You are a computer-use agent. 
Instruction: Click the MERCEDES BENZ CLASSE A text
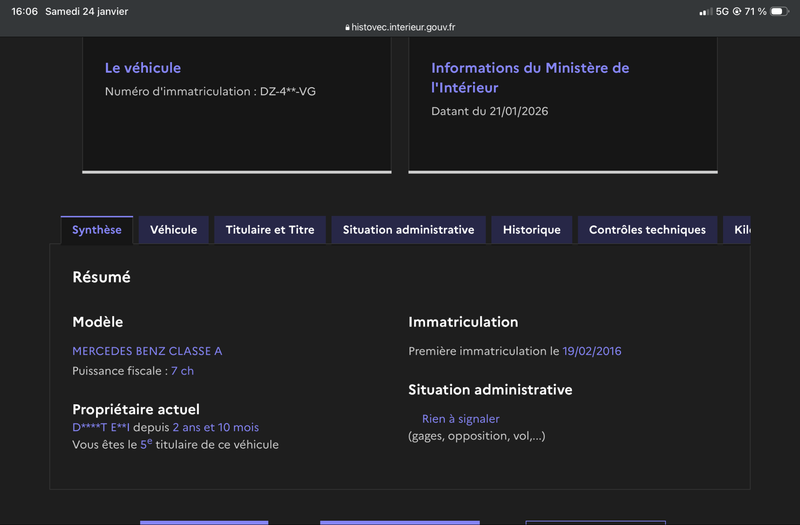click(x=147, y=351)
